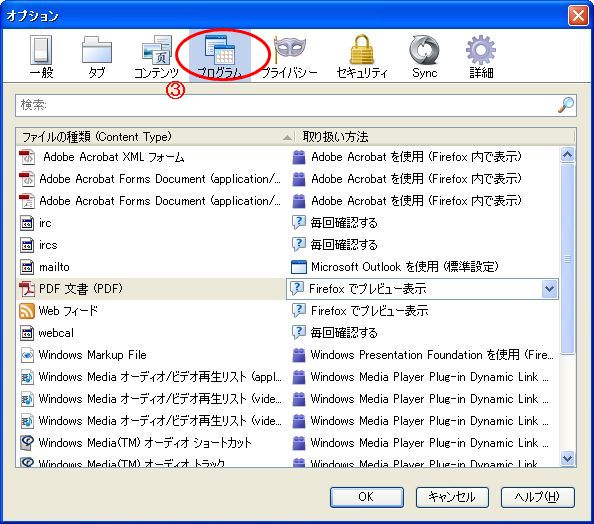The height and width of the screenshot is (524, 594).
Task: Click plugin icon in Adobe Acrobat XML row
Action: (299, 157)
